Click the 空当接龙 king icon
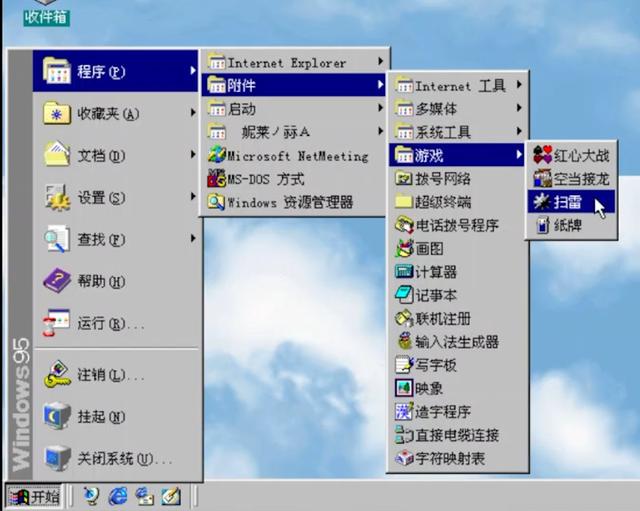Screen dimensions: 640x511 pos(542,178)
